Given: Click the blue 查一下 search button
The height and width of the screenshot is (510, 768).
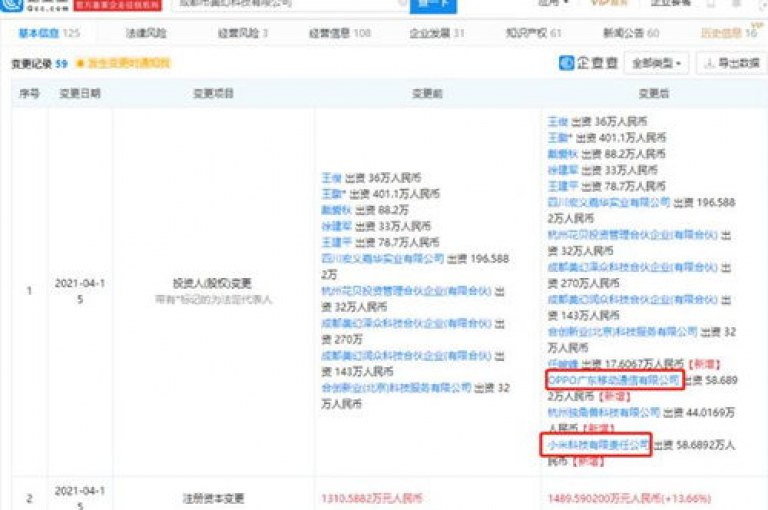Looking at the screenshot, I should point(433,5).
